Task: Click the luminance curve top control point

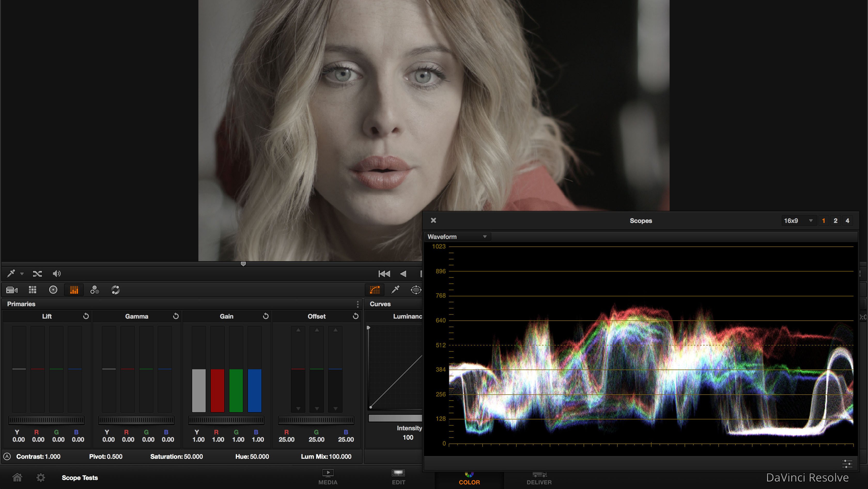Action: (x=368, y=327)
